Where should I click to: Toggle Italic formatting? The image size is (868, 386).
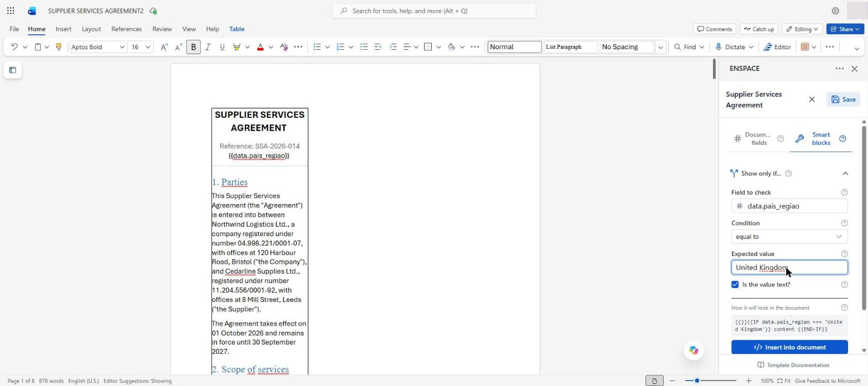click(x=208, y=47)
